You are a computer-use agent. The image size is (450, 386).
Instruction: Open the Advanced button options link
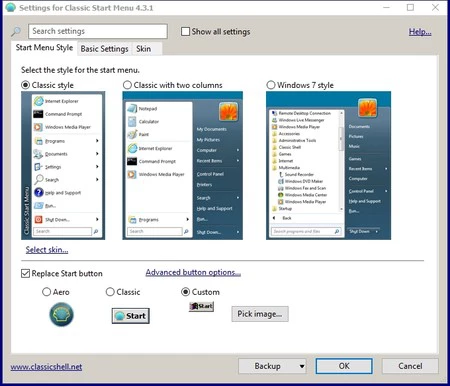(x=193, y=272)
